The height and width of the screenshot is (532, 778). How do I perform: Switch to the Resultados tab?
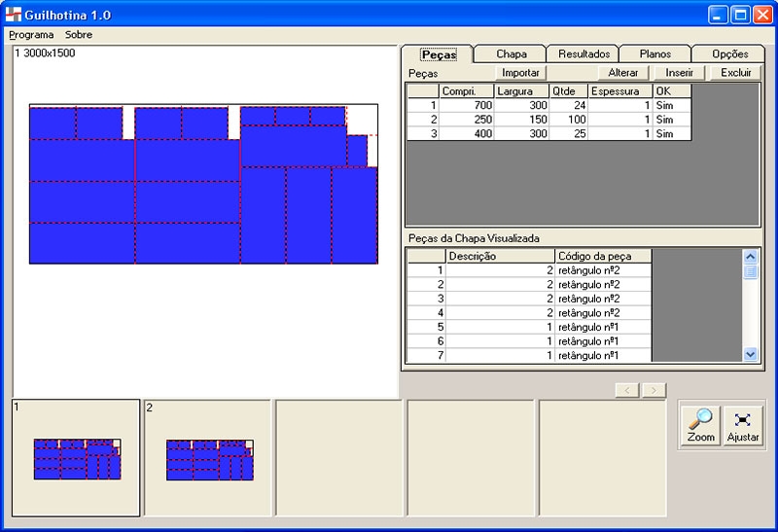coord(583,54)
